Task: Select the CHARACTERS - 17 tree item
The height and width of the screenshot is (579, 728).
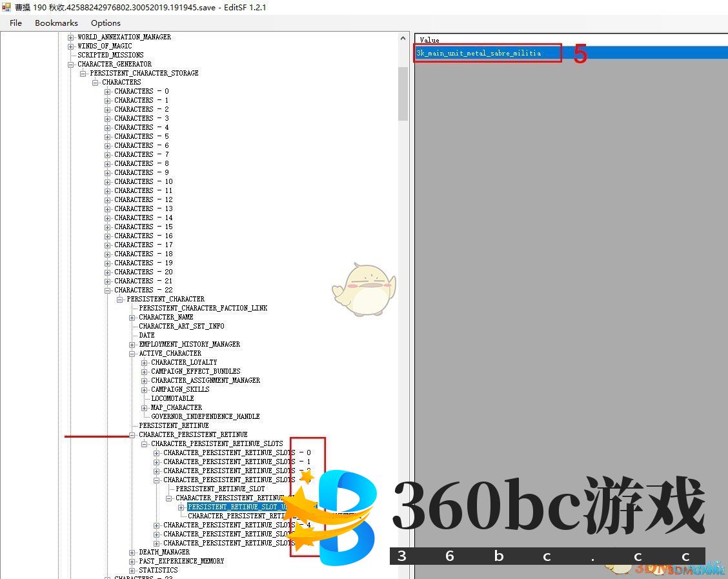Action: tap(143, 245)
